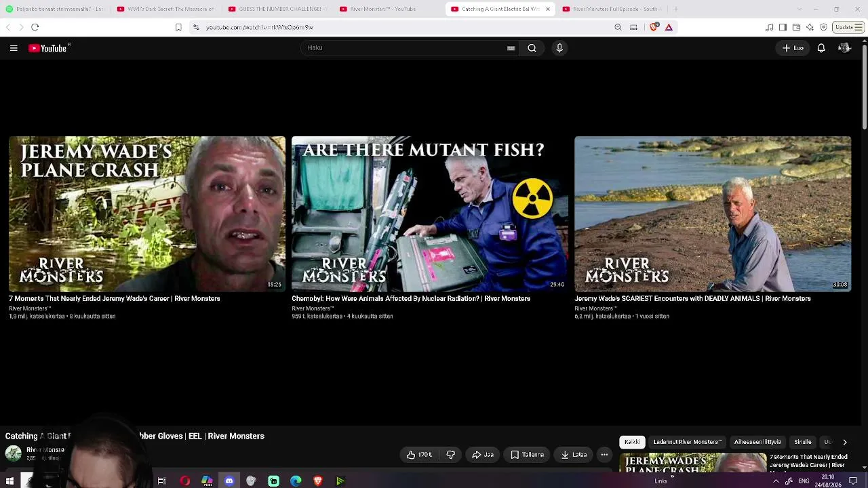Open the on-screen keyboard icon in search box

511,48
